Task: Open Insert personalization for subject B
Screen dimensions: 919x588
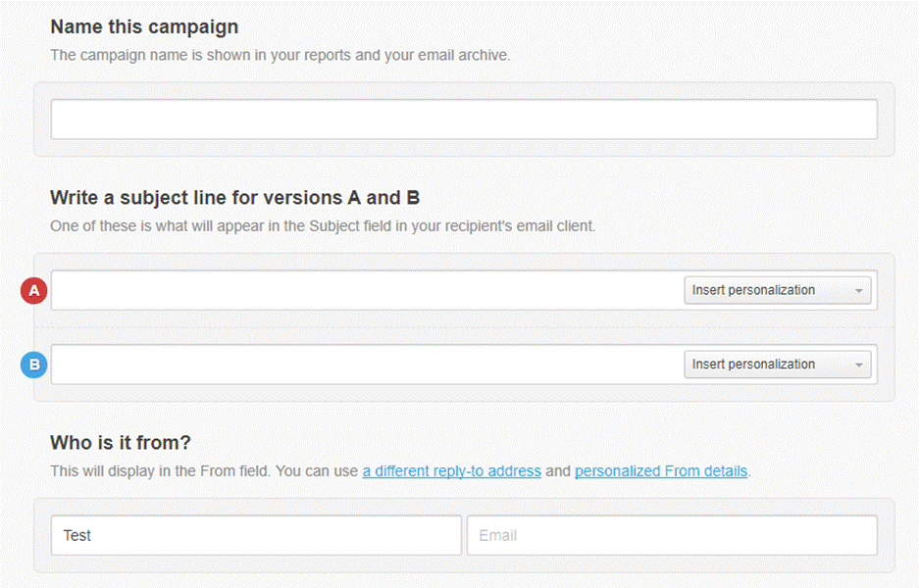Action: coord(776,365)
